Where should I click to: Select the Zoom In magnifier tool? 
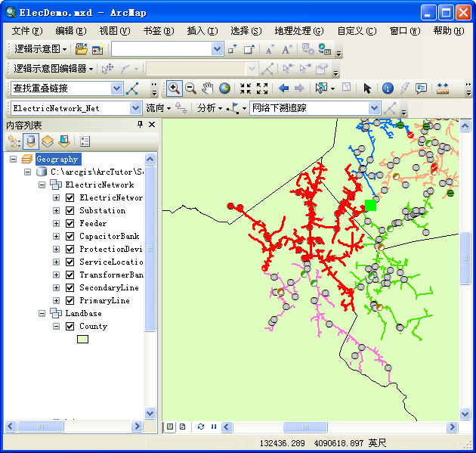pos(174,88)
